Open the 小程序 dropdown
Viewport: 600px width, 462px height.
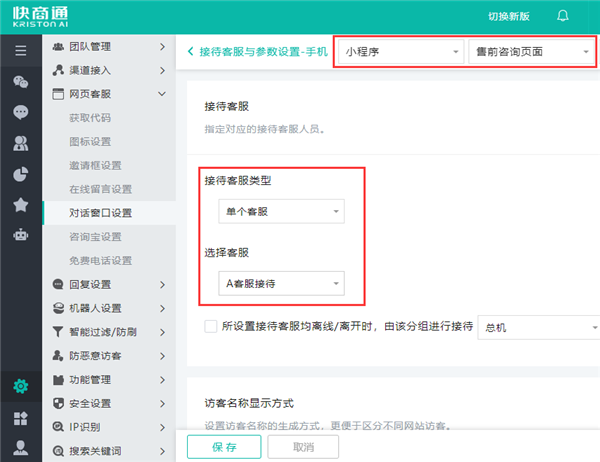400,51
